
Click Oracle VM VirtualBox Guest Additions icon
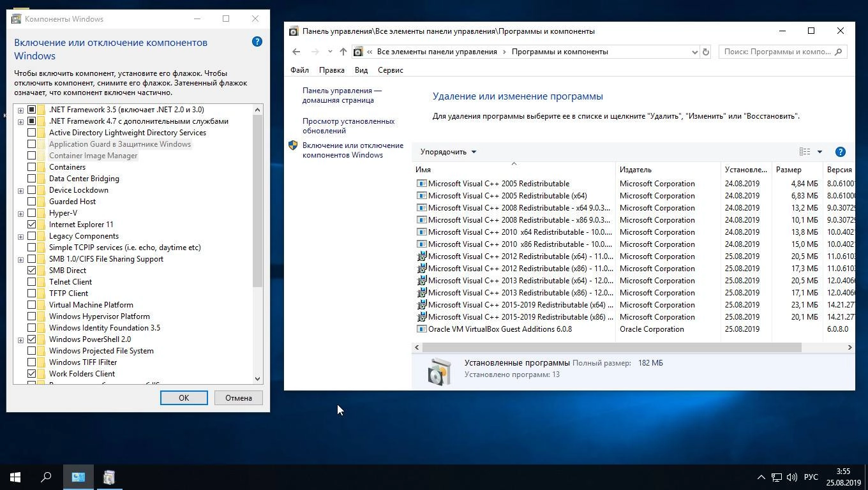coord(421,329)
